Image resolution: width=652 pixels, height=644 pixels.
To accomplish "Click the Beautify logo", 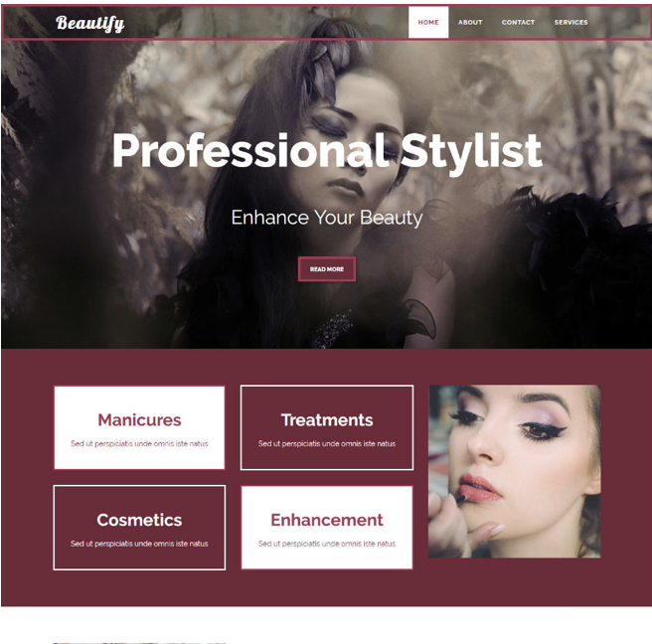I will click(x=89, y=23).
